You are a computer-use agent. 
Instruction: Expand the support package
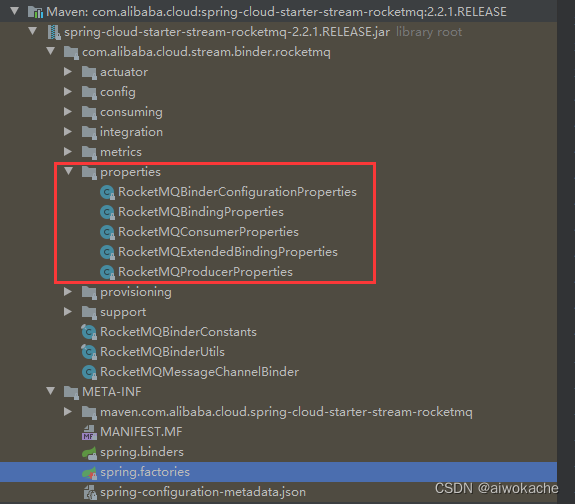[68, 311]
